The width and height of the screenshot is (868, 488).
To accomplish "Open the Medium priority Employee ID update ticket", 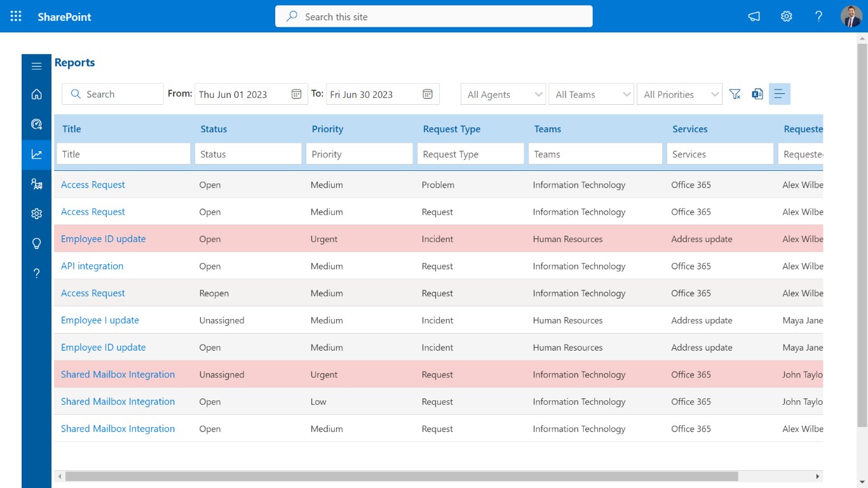I will (104, 348).
